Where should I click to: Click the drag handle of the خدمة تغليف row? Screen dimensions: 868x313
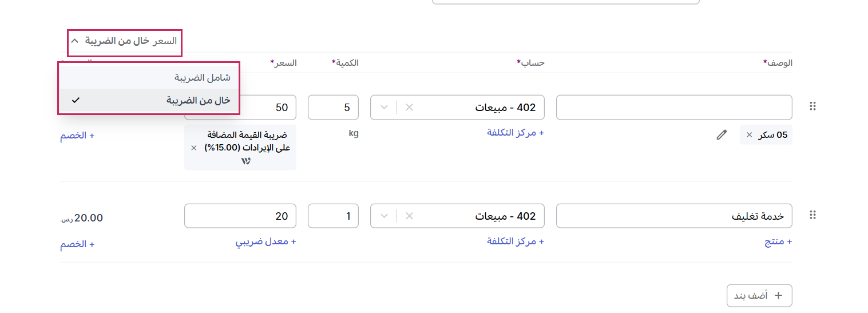pos(812,215)
